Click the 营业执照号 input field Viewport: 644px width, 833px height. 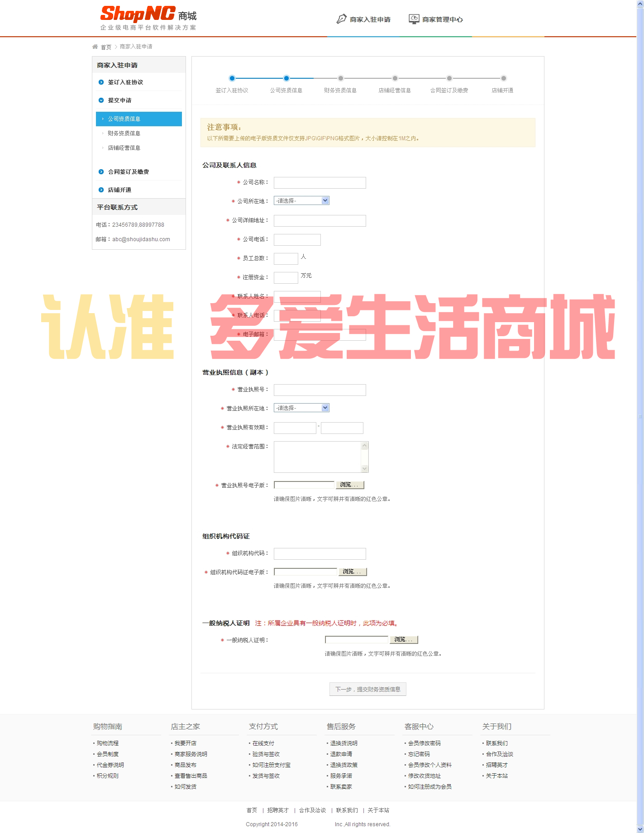click(320, 390)
